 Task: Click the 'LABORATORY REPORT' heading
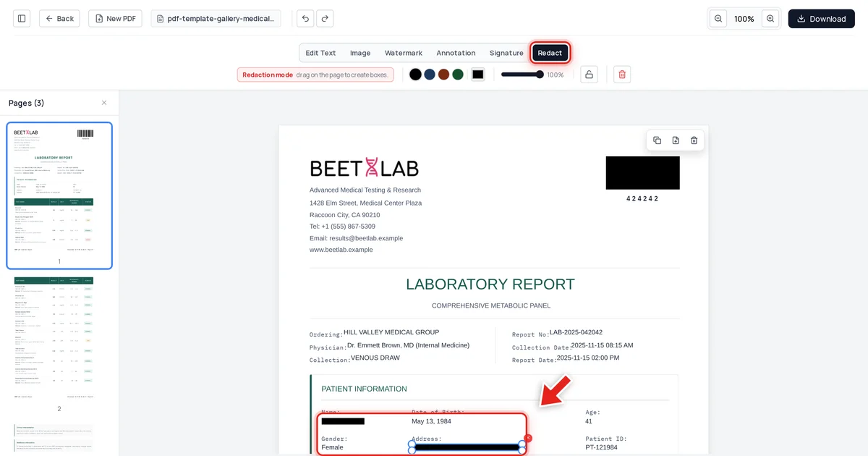coord(490,284)
